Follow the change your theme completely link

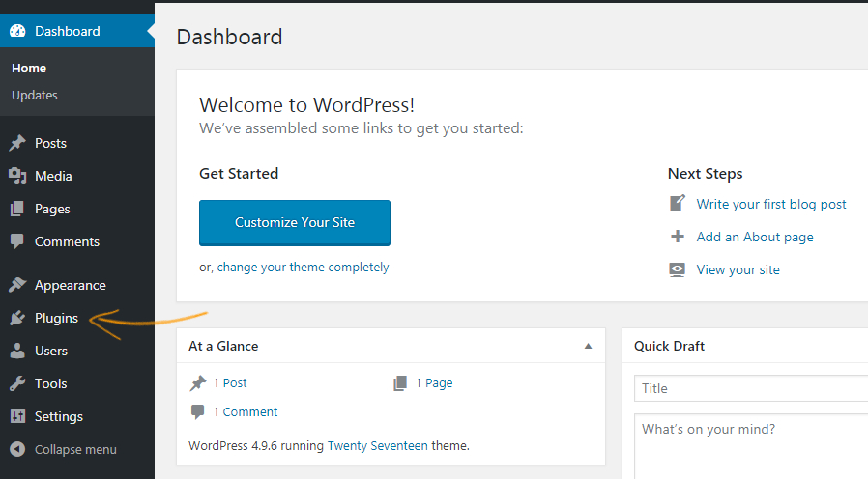click(x=303, y=268)
